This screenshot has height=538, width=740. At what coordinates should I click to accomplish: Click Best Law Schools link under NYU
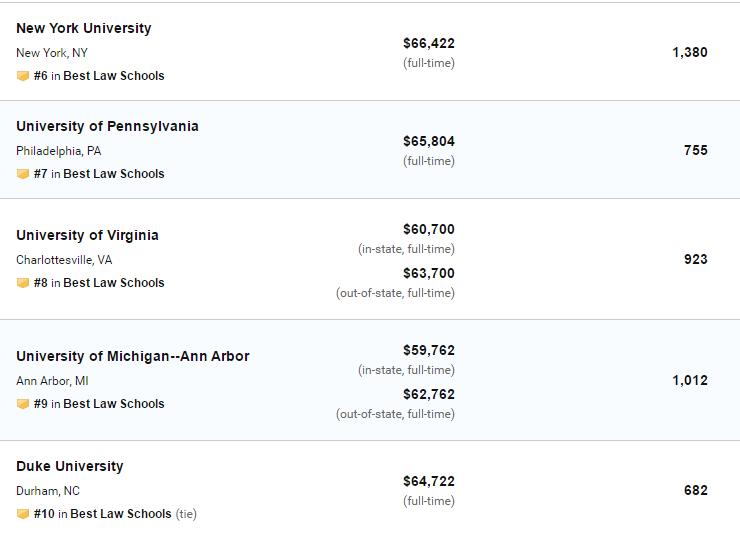(x=114, y=76)
